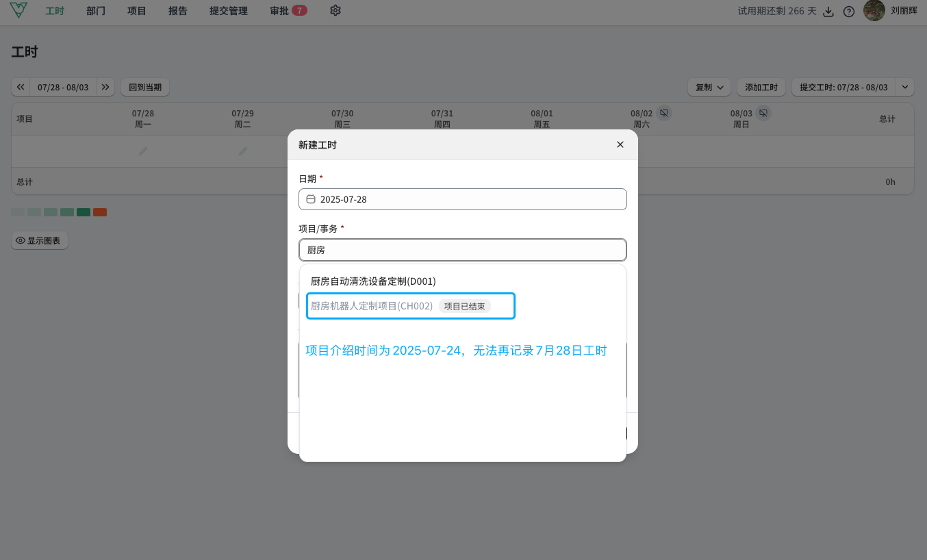Click the icon next to 08/03
This screenshot has height=560, width=927.
764,112
